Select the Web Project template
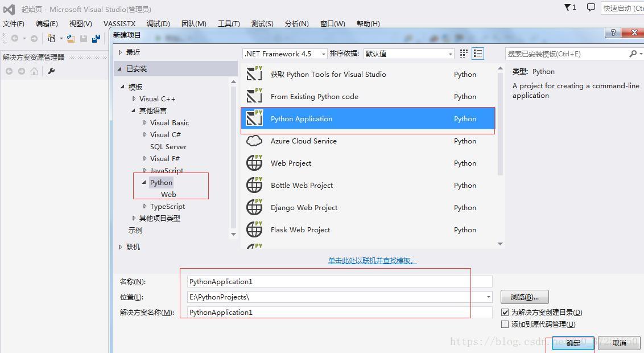 (x=368, y=163)
